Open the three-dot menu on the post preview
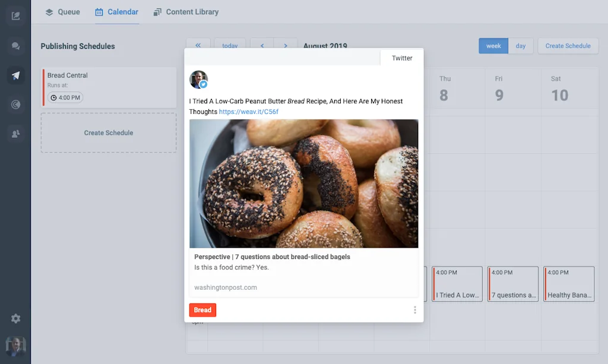This screenshot has width=608, height=364. (415, 309)
